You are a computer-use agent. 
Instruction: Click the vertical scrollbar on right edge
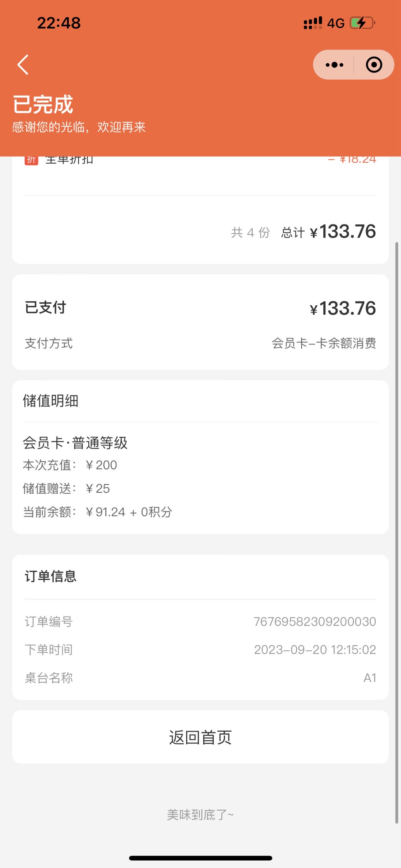pos(397,532)
